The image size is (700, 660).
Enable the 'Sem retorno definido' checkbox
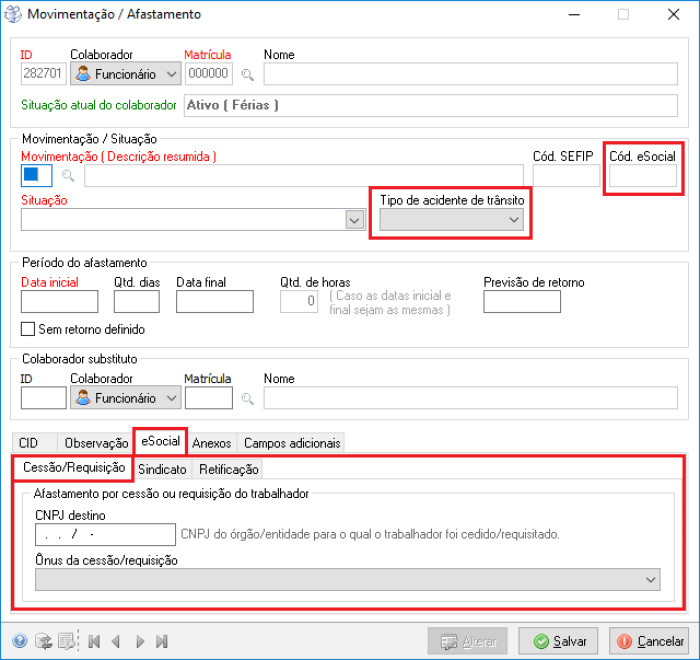click(x=28, y=329)
